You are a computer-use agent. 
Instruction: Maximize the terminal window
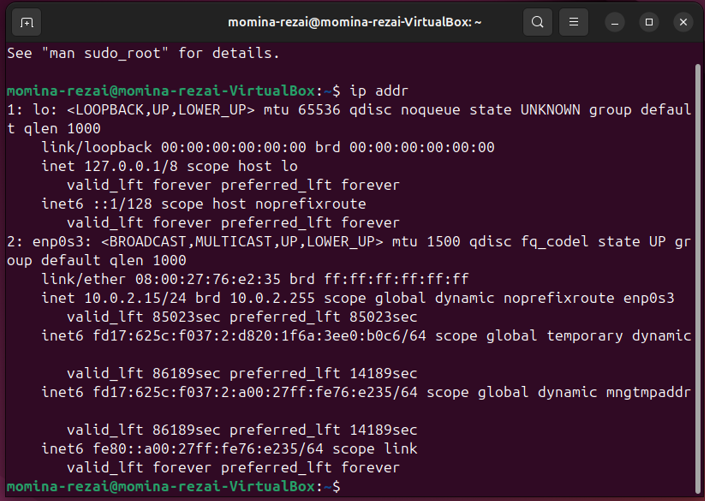pos(649,22)
